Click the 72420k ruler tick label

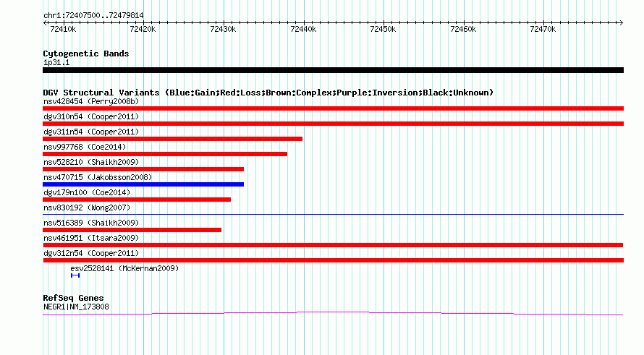(x=143, y=29)
